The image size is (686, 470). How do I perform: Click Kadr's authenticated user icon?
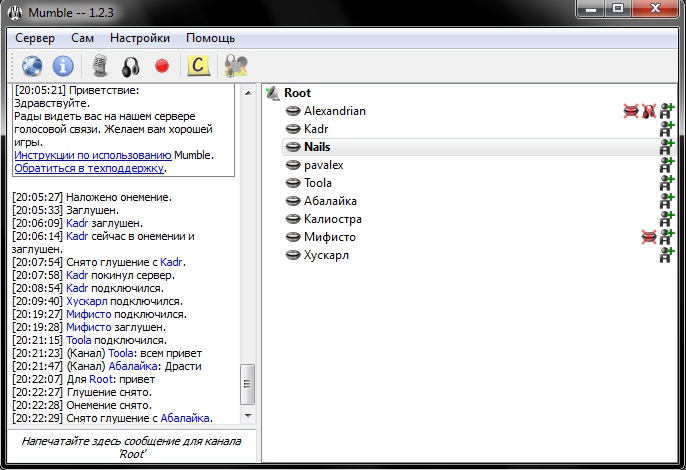[667, 129]
